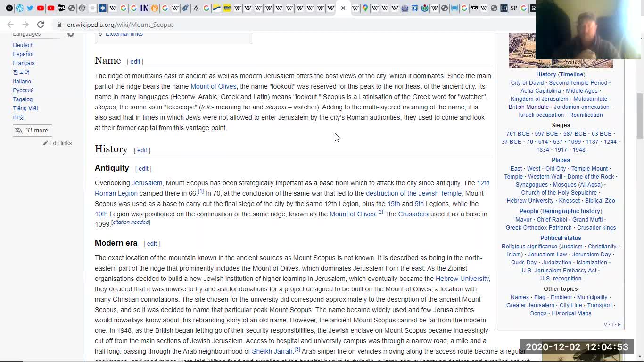Open destruction of the Jewish Temple link
Viewport: 644px width, 362px height.
[x=413, y=193]
